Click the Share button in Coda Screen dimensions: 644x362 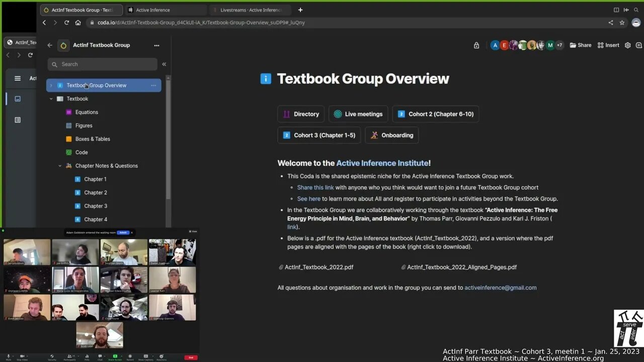pyautogui.click(x=581, y=45)
